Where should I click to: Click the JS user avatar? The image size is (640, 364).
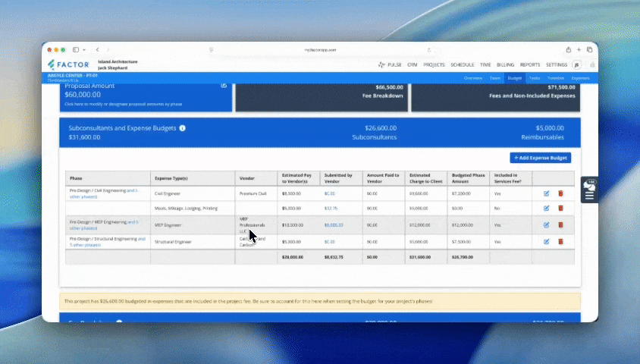tap(576, 64)
